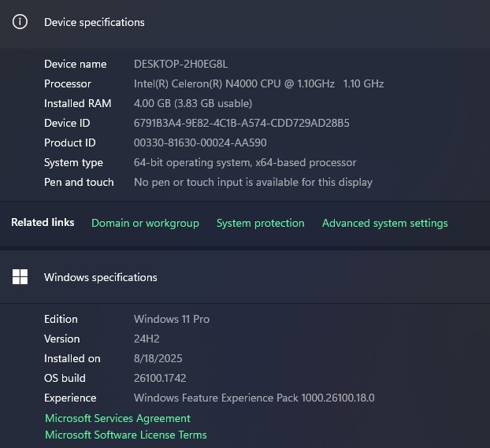Open System protection link

(x=261, y=223)
